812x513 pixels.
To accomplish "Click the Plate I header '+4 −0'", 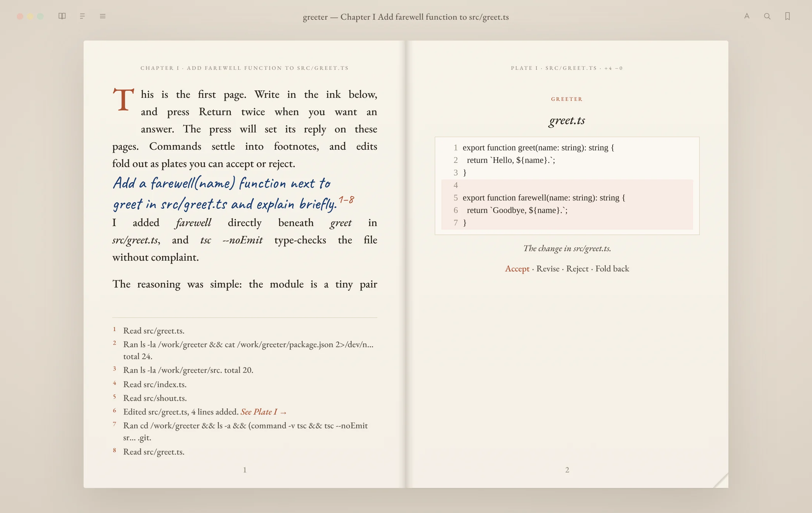I will 613,68.
